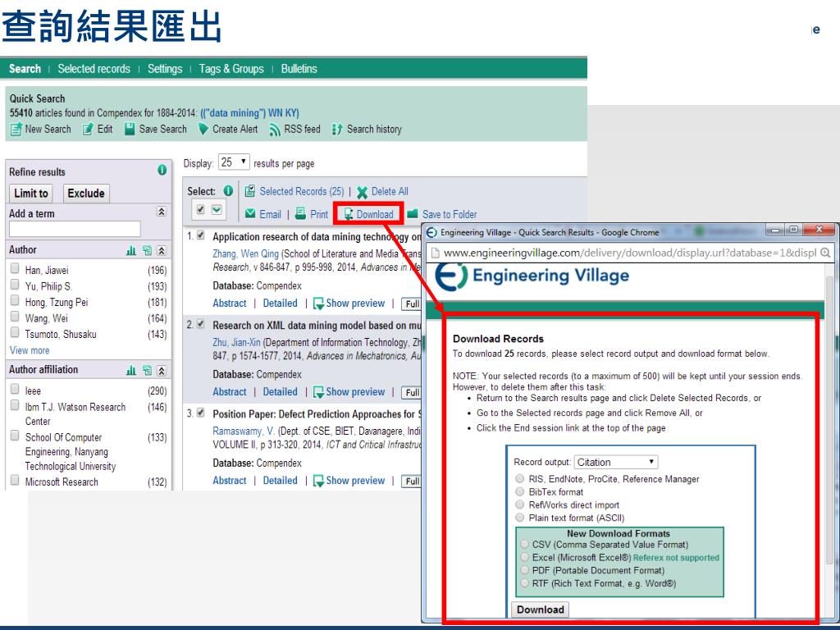The image size is (840, 630).
Task: Open the Search tab
Action: coord(25,69)
